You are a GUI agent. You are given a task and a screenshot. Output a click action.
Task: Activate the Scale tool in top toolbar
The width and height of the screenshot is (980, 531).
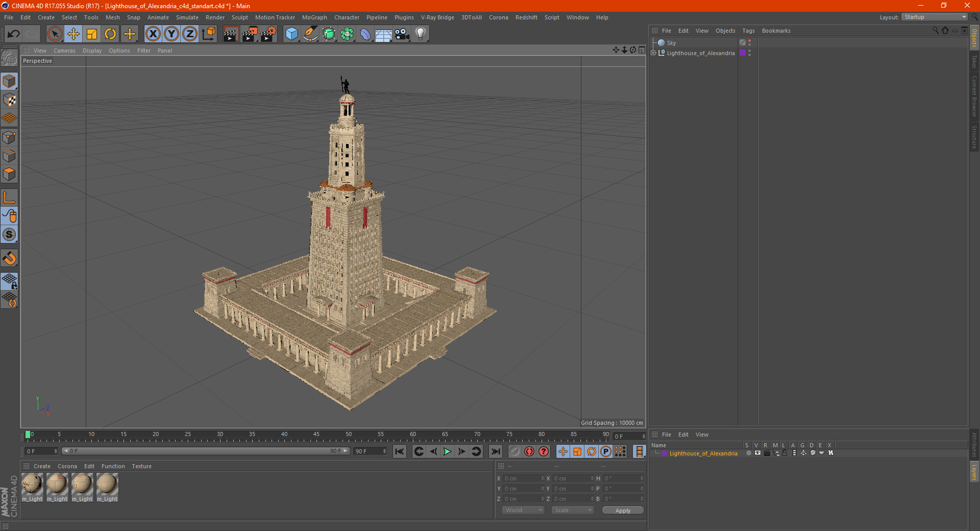coord(92,34)
